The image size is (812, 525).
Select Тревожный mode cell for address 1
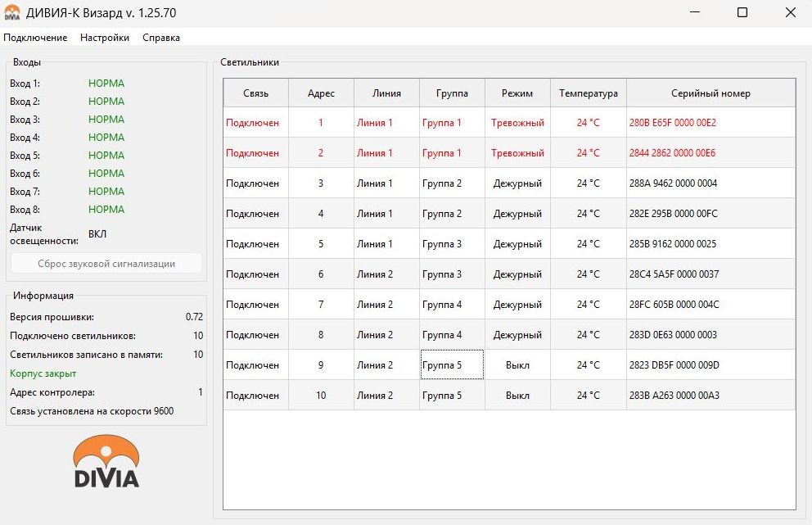pos(517,123)
